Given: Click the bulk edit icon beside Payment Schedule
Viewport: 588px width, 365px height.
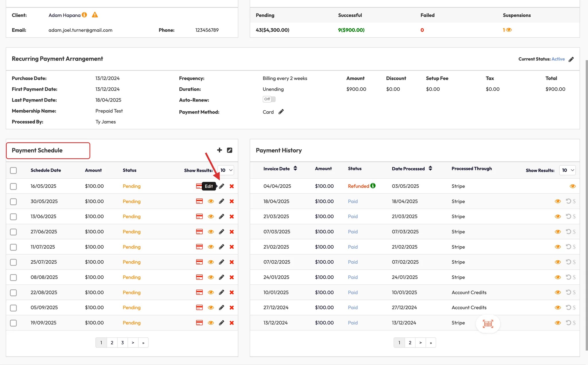Looking at the screenshot, I should (229, 150).
